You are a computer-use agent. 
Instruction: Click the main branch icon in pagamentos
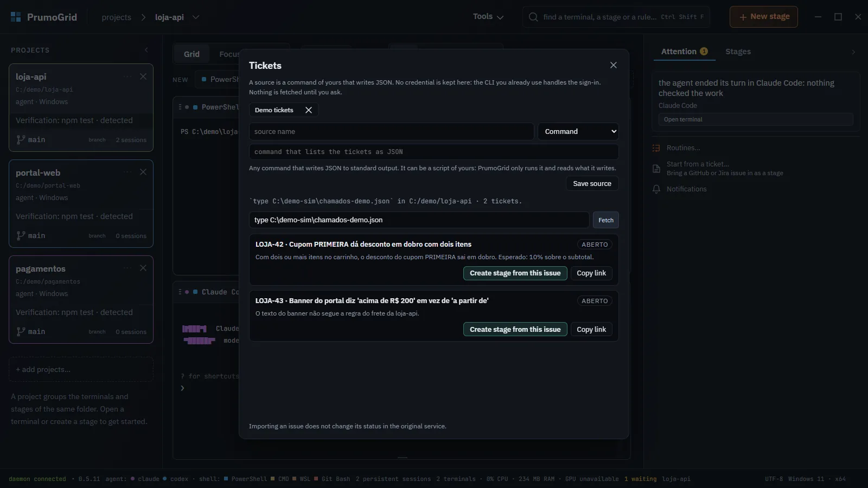[x=21, y=332]
